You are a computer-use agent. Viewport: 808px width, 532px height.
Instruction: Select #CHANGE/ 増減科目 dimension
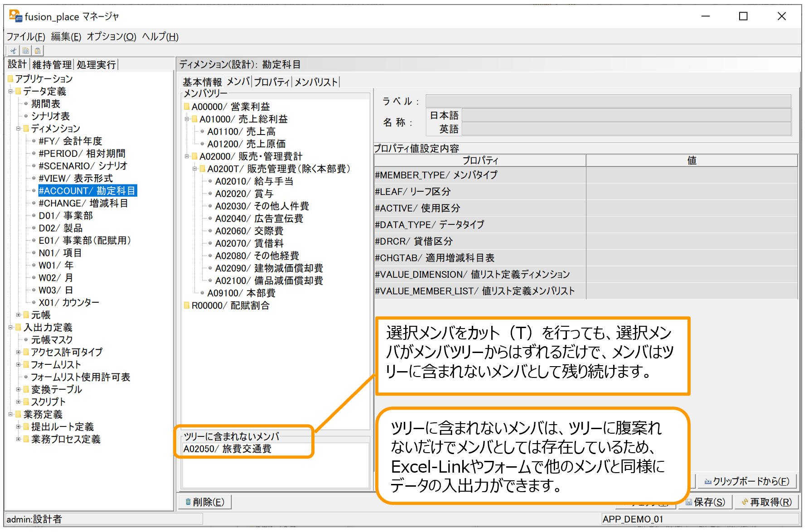coord(83,203)
